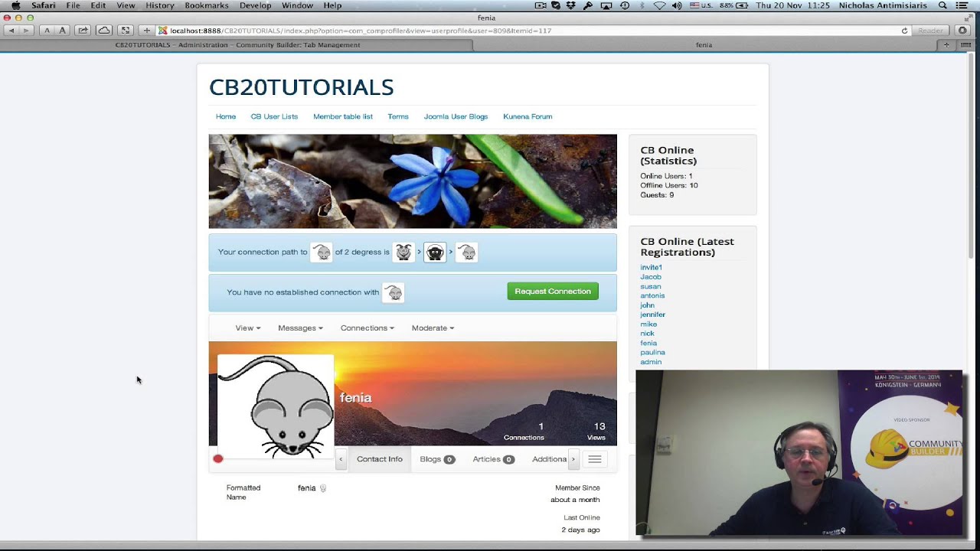Image resolution: width=980 pixels, height=551 pixels.
Task: Reload the page with refresh icon
Action: tap(904, 31)
